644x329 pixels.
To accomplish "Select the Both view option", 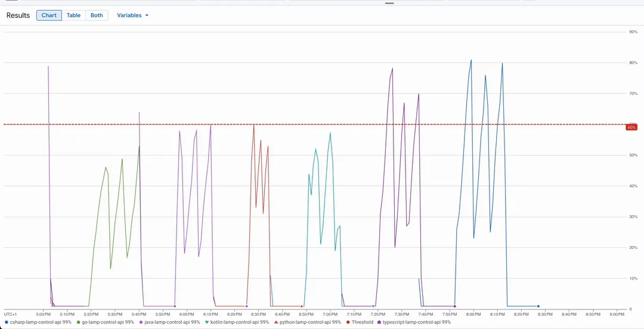I will (x=97, y=15).
